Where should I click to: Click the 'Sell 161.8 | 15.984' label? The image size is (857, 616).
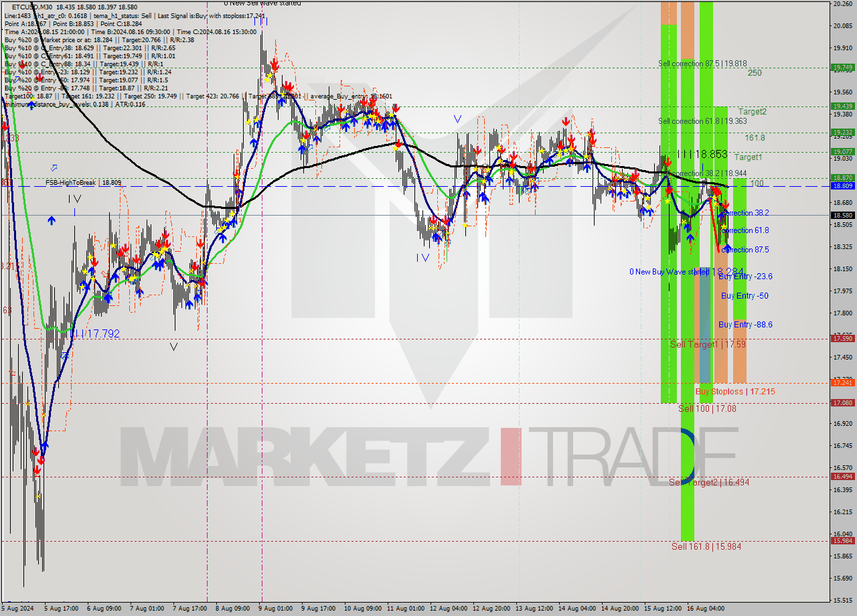point(706,546)
